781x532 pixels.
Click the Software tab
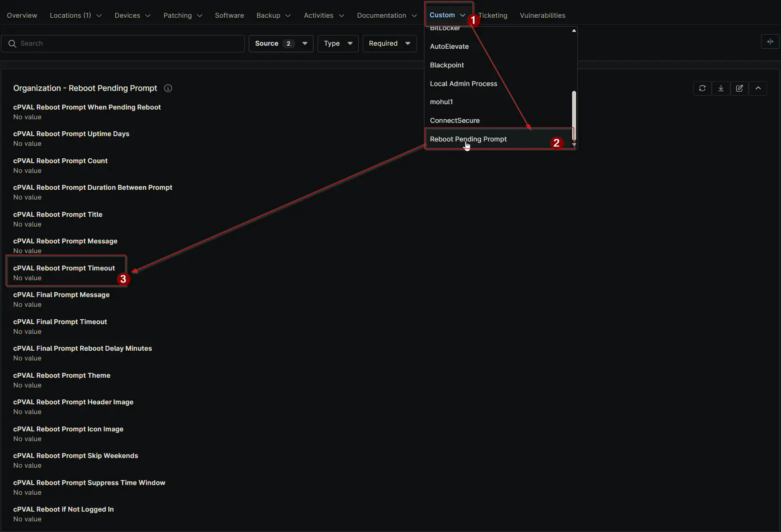click(x=229, y=16)
